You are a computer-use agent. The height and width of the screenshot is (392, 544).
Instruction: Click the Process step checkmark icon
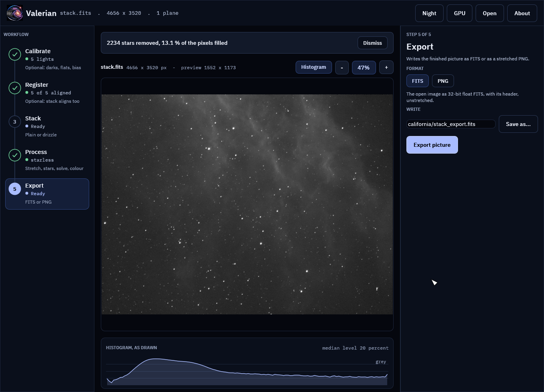[15, 155]
